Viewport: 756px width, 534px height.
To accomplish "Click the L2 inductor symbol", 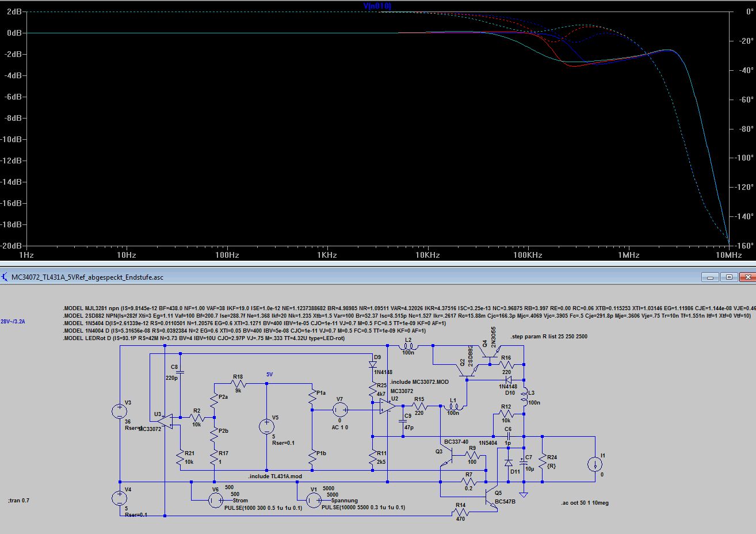I will (x=408, y=346).
